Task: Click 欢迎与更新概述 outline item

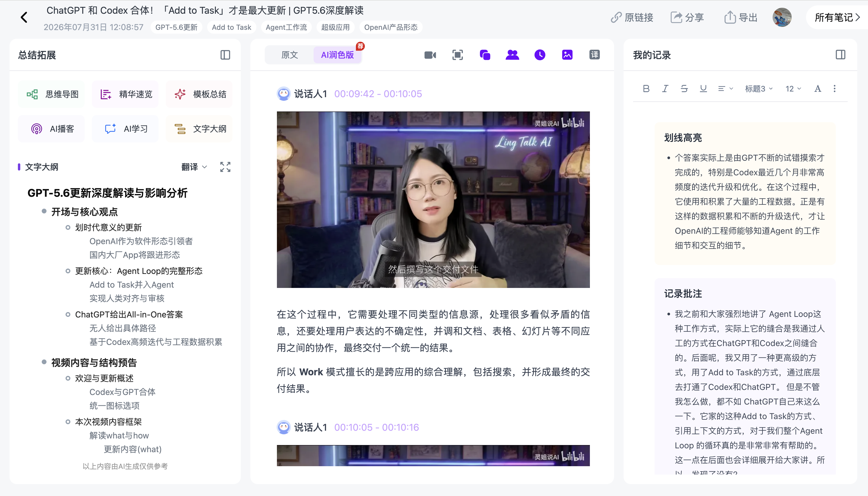Action: tap(104, 378)
